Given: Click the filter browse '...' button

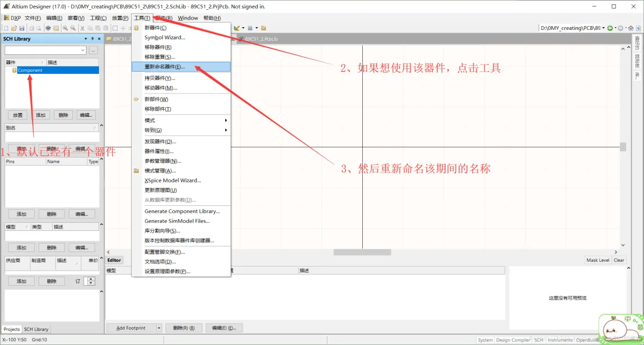Looking at the screenshot, I should tap(94, 50).
